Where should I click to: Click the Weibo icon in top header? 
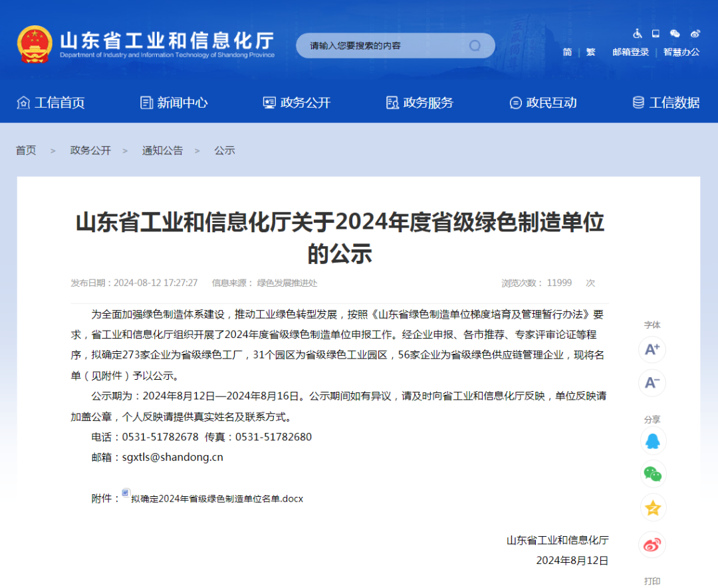click(695, 33)
